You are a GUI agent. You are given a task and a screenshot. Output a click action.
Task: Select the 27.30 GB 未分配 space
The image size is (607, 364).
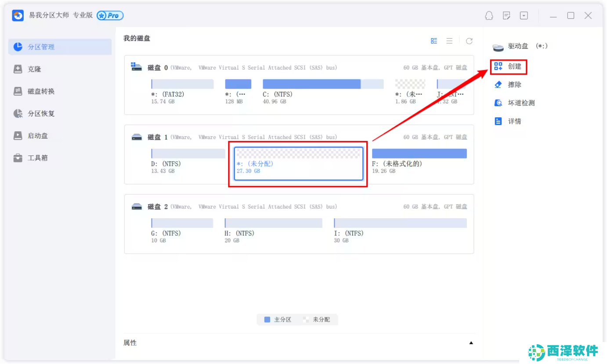tap(298, 164)
